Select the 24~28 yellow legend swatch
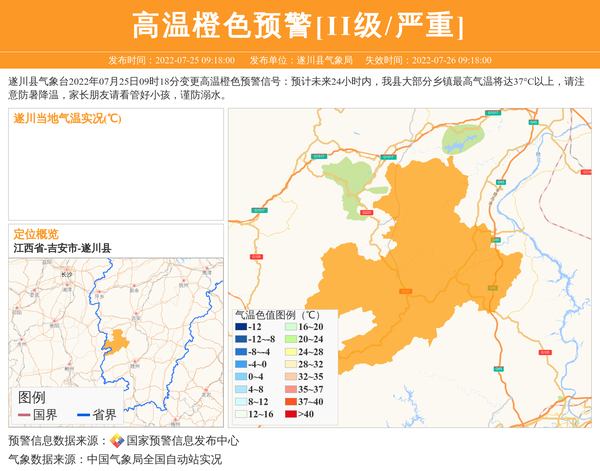 [x=291, y=352]
